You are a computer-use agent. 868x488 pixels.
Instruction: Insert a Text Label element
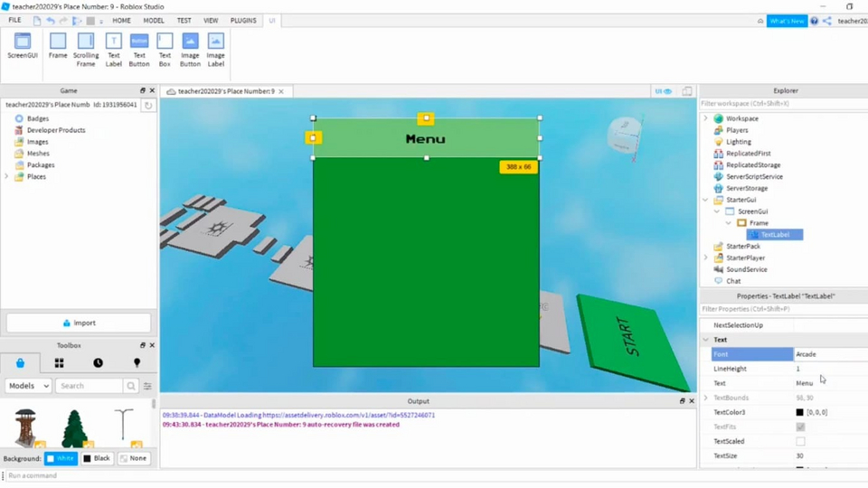point(114,50)
